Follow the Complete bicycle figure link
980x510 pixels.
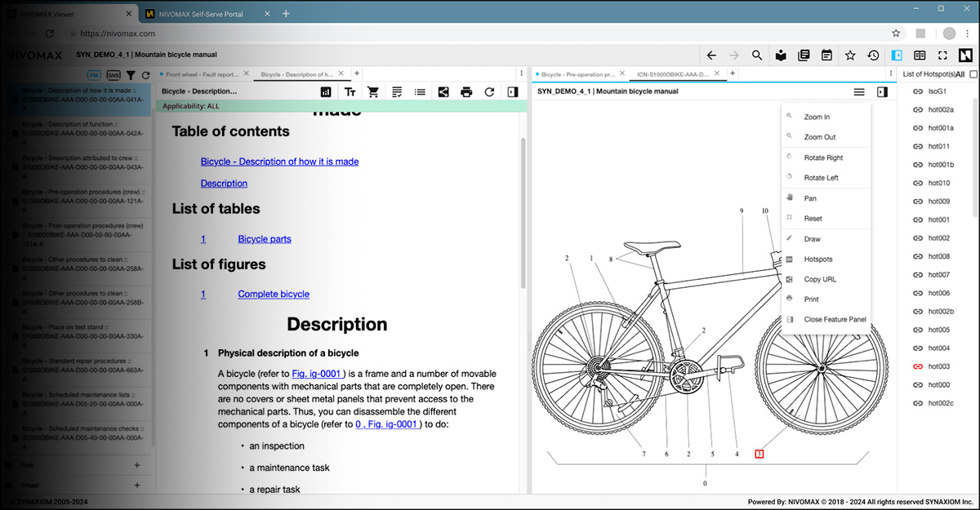pos(273,294)
